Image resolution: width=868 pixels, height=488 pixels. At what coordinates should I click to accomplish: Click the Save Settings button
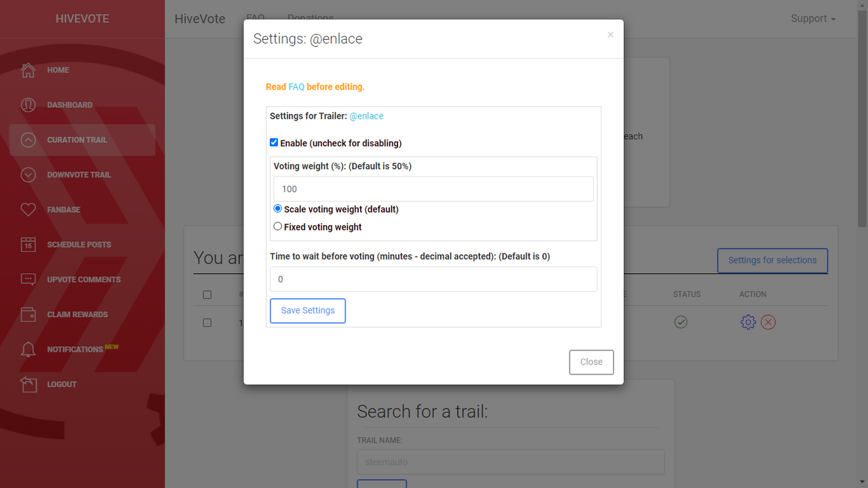click(308, 310)
